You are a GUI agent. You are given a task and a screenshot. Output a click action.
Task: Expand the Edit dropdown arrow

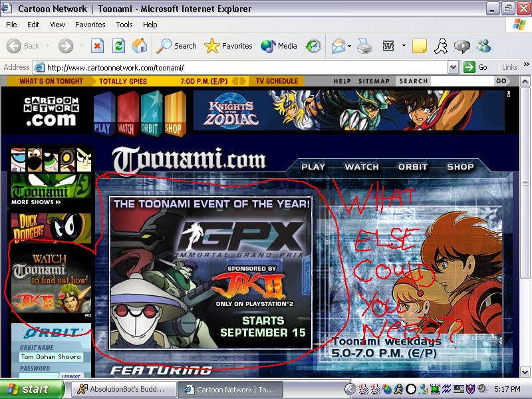[404, 45]
